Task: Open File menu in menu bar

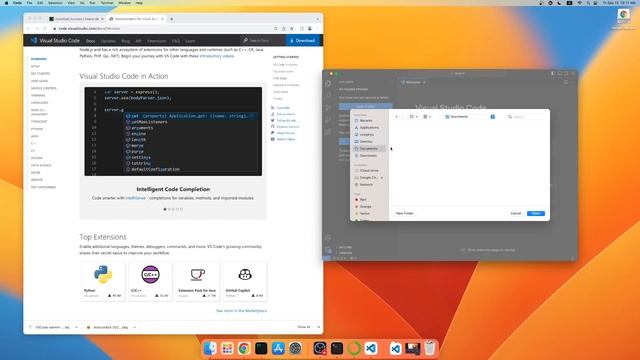Action: [x=29, y=3]
